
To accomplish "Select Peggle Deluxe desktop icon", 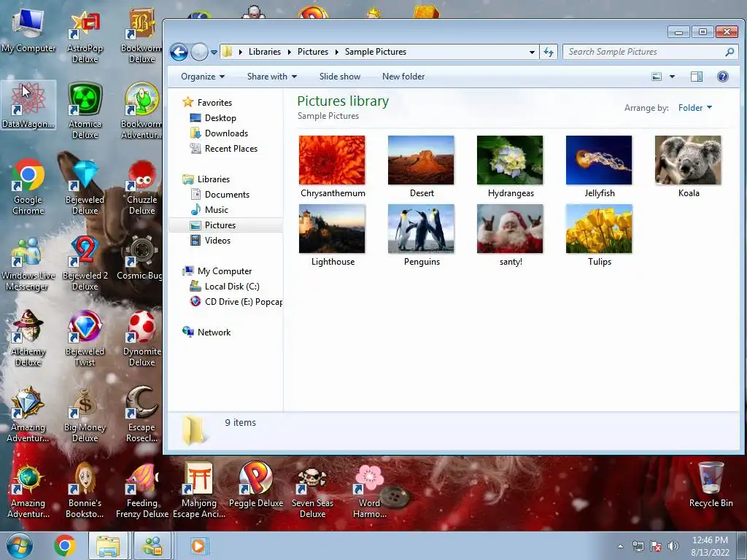I will click(x=256, y=485).
